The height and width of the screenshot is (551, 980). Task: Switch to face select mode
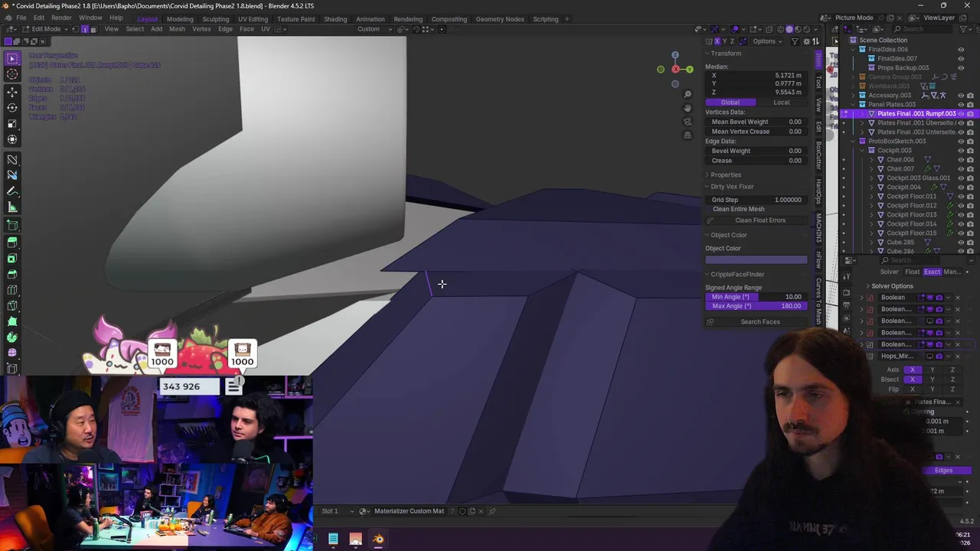click(x=93, y=29)
